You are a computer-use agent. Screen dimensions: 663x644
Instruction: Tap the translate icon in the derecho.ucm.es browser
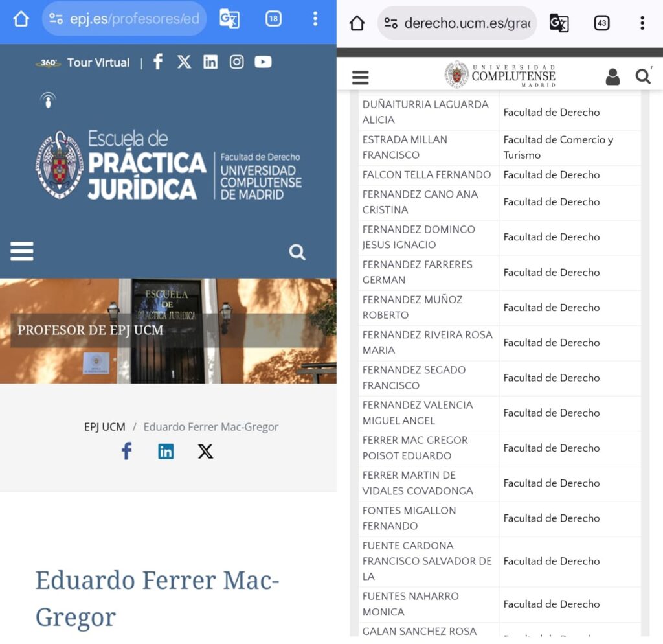(x=559, y=23)
